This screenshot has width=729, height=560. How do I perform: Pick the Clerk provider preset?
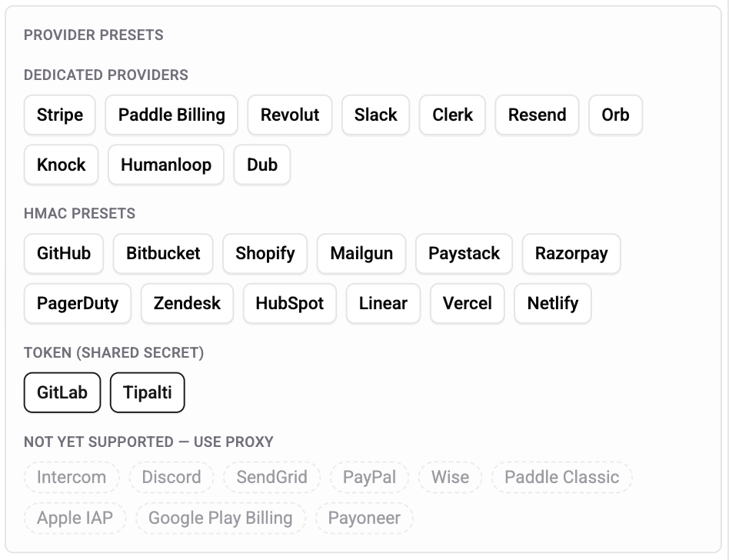coord(452,115)
